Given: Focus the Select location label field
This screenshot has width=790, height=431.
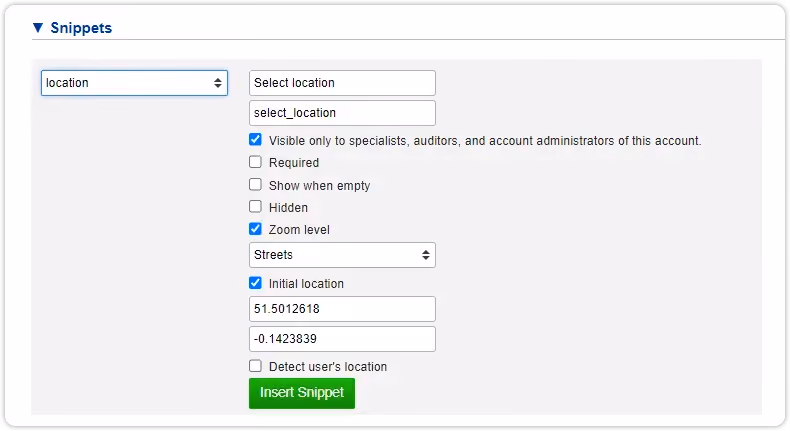Looking at the screenshot, I should pyautogui.click(x=342, y=83).
